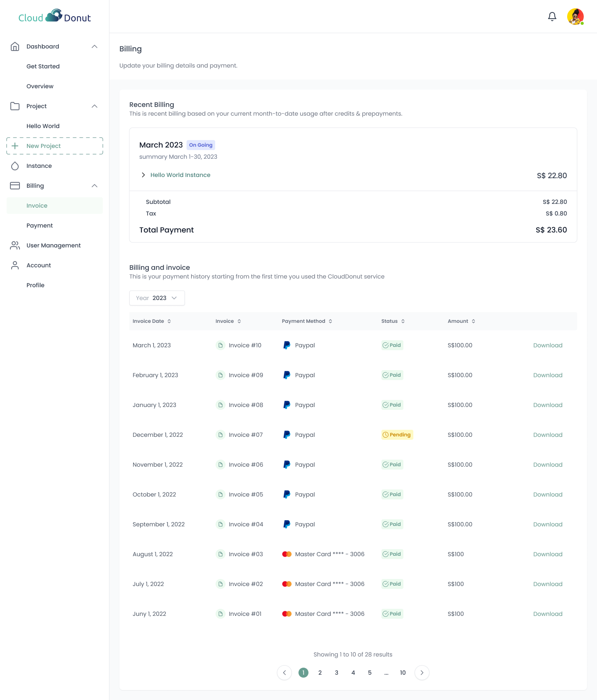Go to page 3 of results
This screenshot has width=597, height=700.
pos(337,673)
